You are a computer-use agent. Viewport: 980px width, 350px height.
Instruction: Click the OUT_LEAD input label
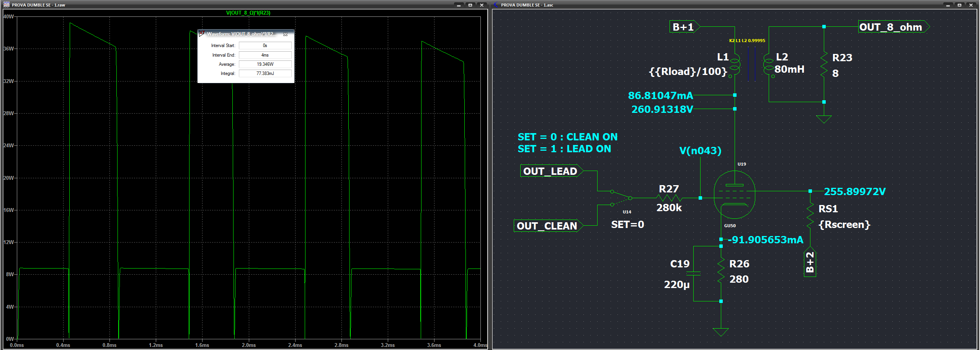coord(550,171)
